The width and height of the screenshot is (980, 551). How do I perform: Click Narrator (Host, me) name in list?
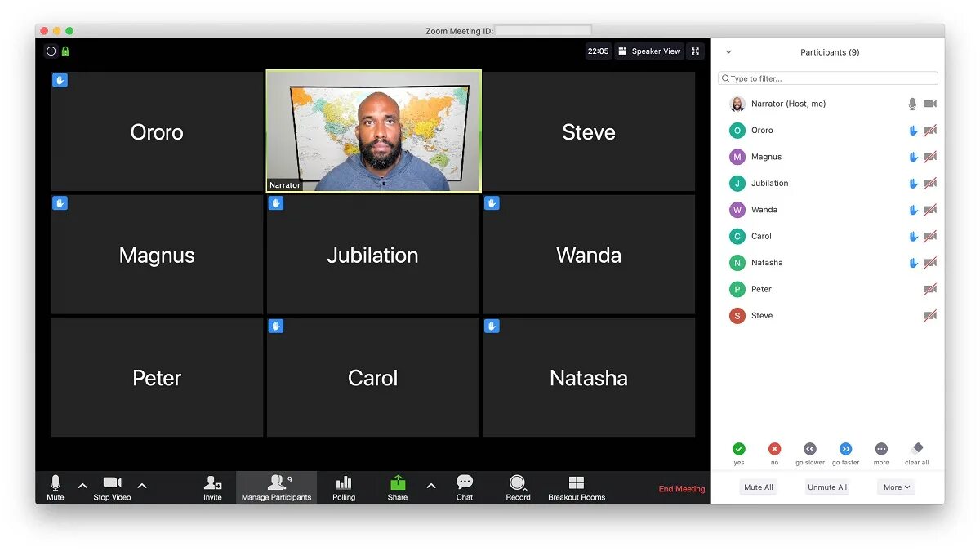(x=788, y=104)
